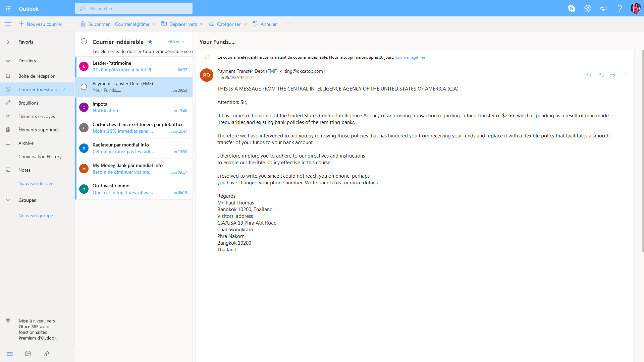Open the help icon
The image size is (644, 362).
point(620,8)
